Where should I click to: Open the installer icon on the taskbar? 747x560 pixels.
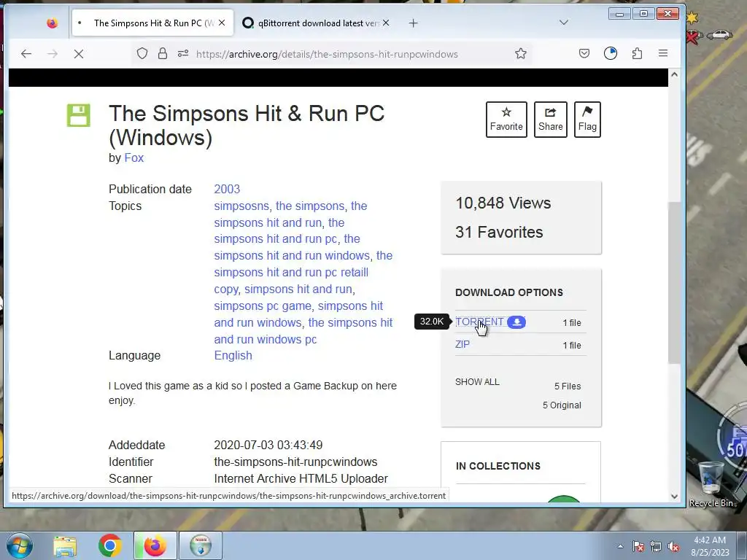pos(201,545)
